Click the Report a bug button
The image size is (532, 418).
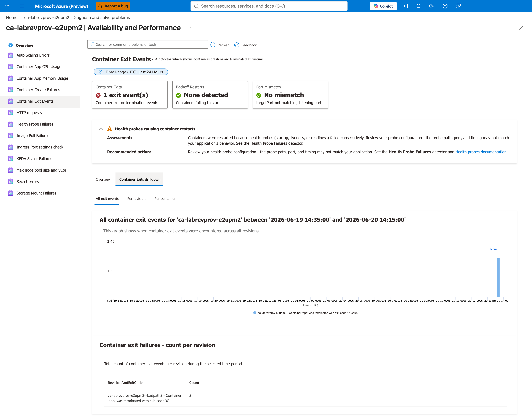point(113,6)
